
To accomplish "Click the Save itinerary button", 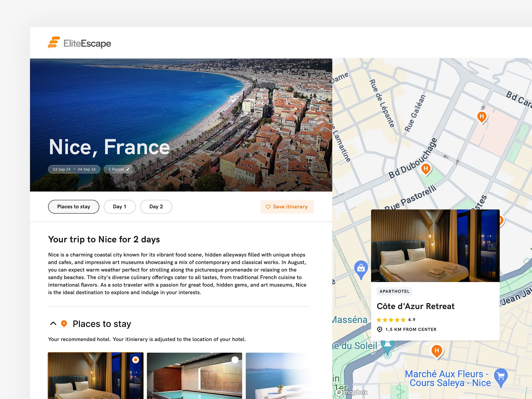I will [x=287, y=207].
